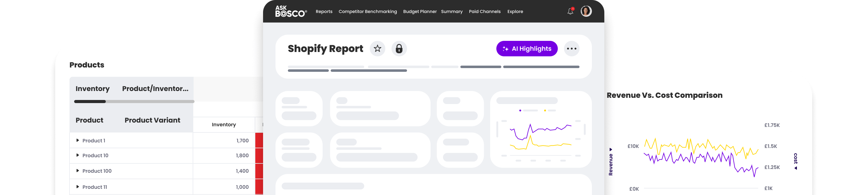Go to Competitor Benchmarking
Image resolution: width=868 pixels, height=195 pixels.
[x=368, y=11]
